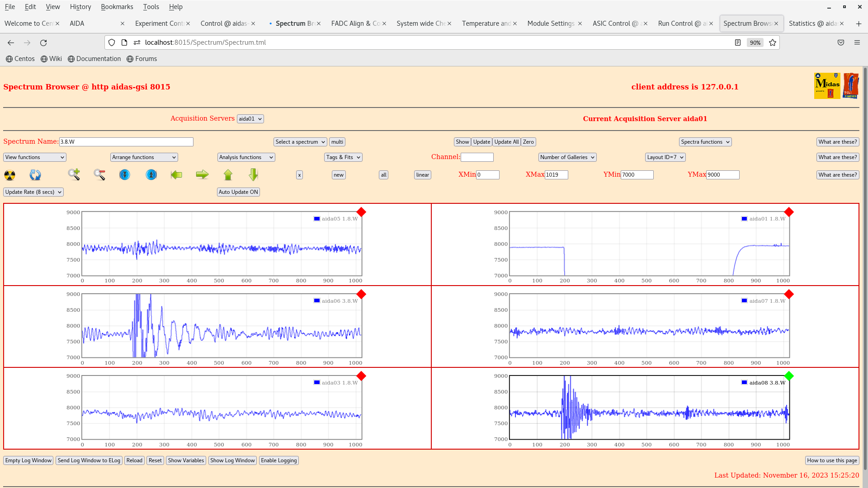The image size is (868, 488).
Task: Click the blue double down-arrow icon
Action: 125,174
